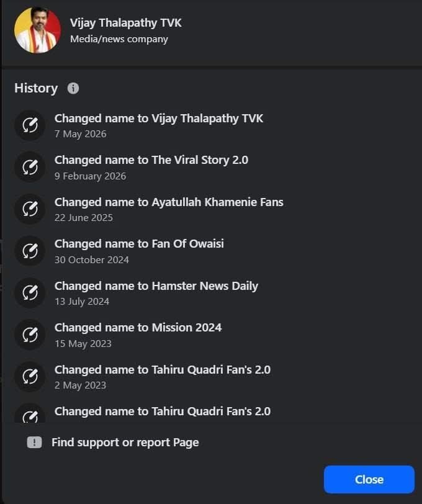Click the edit icon next to Fan Of Owaisi
This screenshot has width=422, height=504.
click(x=30, y=251)
